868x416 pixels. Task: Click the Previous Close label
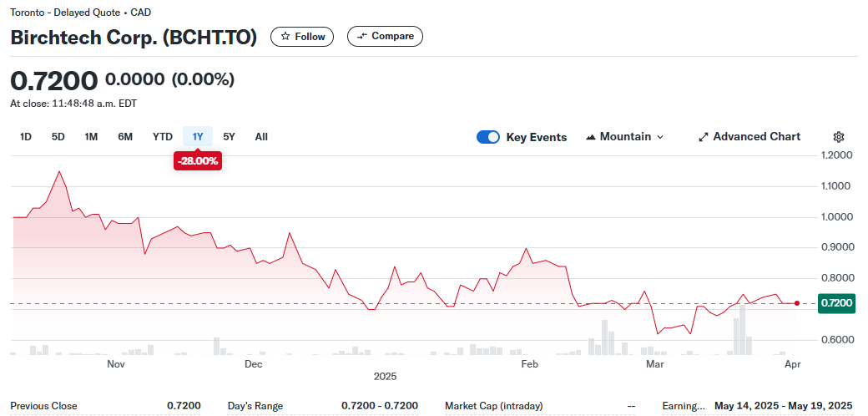click(x=43, y=406)
